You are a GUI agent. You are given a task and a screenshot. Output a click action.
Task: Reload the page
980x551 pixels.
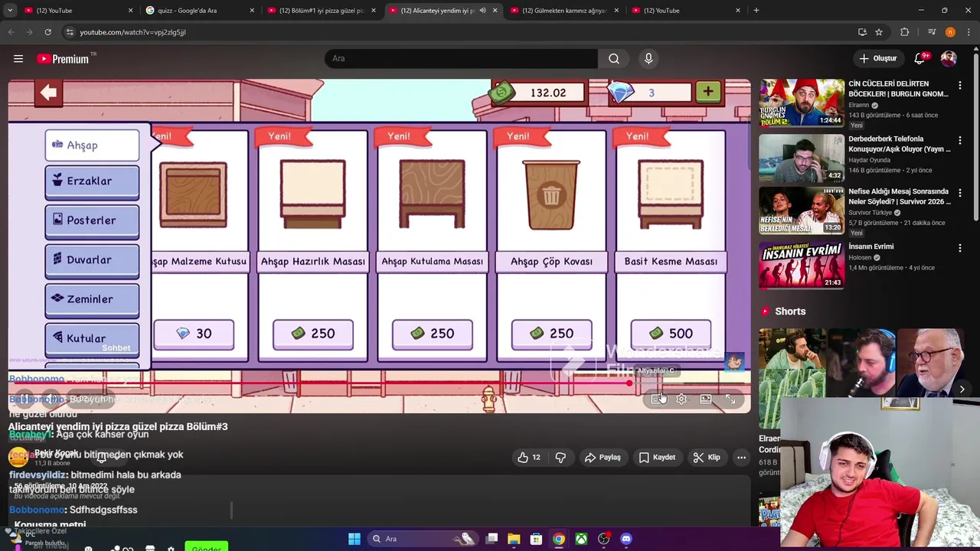(47, 32)
